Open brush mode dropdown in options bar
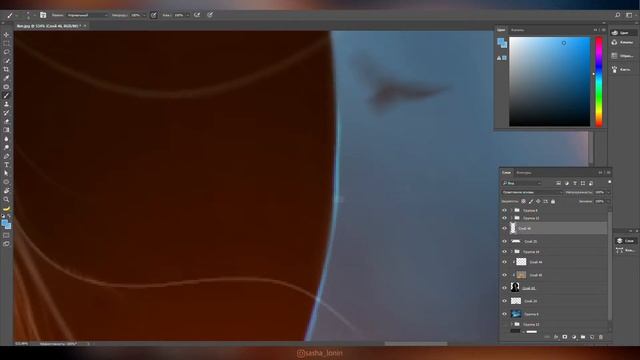Screen dimensions: 640x360 87,15
